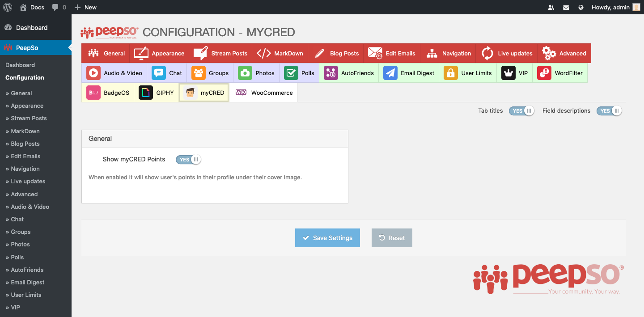Image resolution: width=644 pixels, height=317 pixels.
Task: Click the Groups tab's orange people icon
Action: (199, 73)
